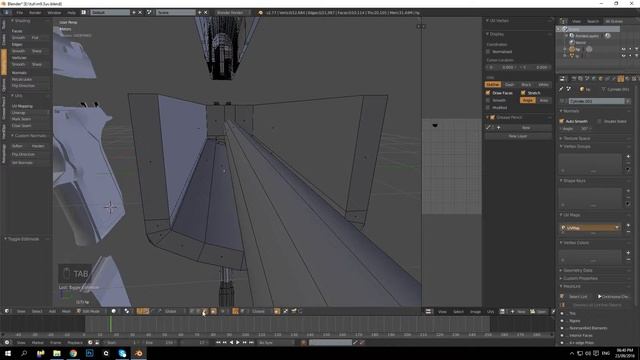Click Mark Seam button
This screenshot has height=360, width=640.
[x=31, y=119]
